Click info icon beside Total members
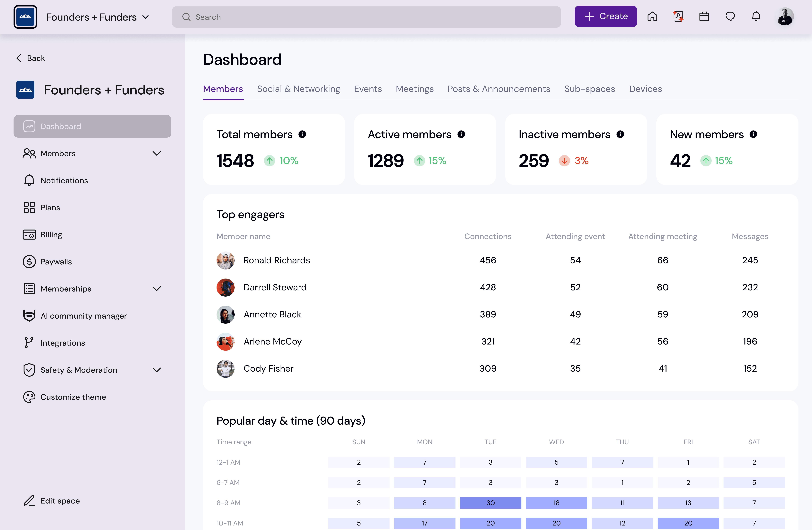This screenshot has width=812, height=530. [x=302, y=134]
